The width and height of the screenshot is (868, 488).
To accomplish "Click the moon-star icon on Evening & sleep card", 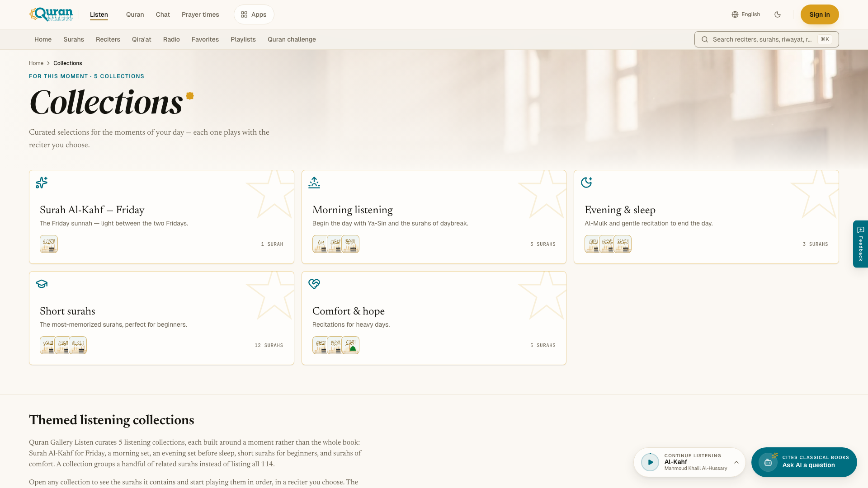I will (x=586, y=183).
